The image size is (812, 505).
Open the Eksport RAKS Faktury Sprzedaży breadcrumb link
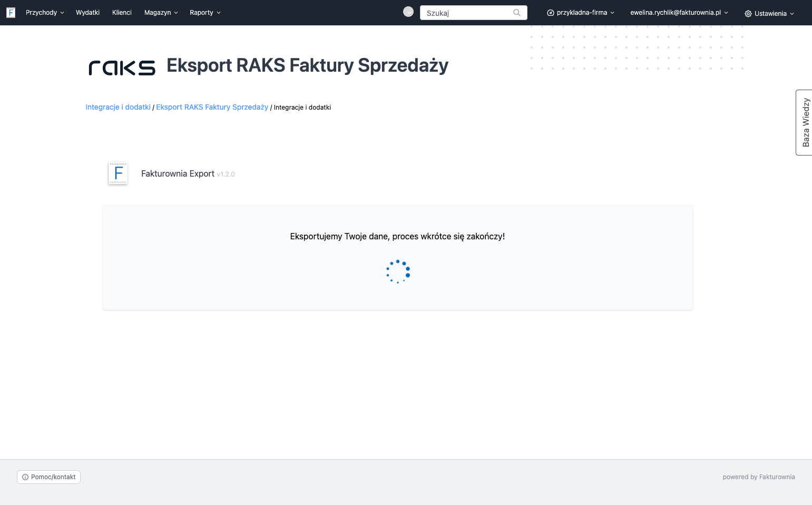[x=212, y=107]
